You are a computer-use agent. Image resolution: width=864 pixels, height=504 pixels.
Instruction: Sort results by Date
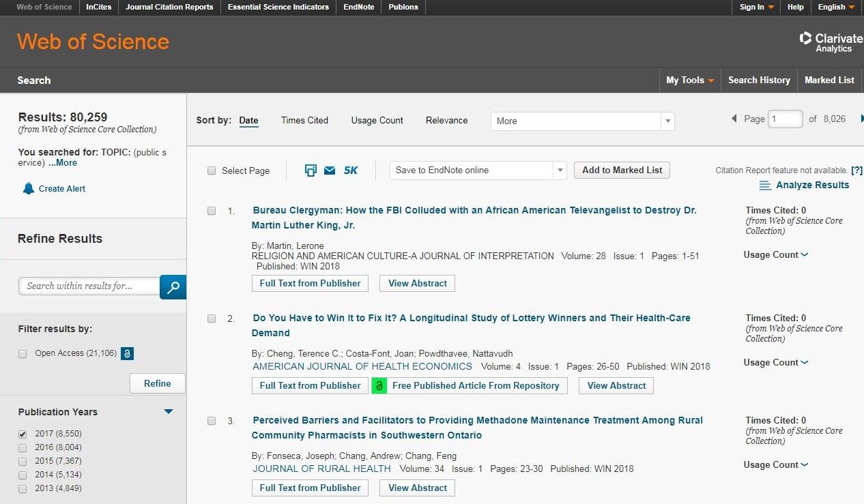point(248,121)
